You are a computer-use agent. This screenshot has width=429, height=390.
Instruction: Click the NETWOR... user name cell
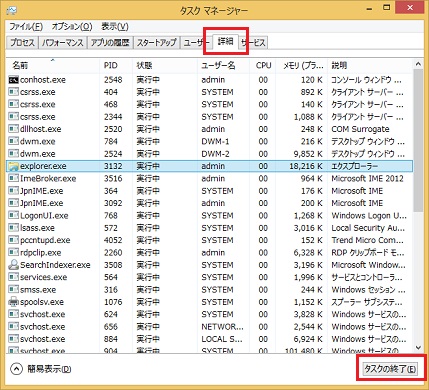pyautogui.click(x=222, y=327)
